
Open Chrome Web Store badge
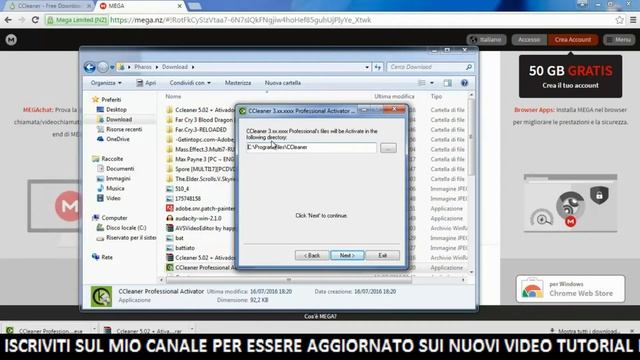pos(570,289)
